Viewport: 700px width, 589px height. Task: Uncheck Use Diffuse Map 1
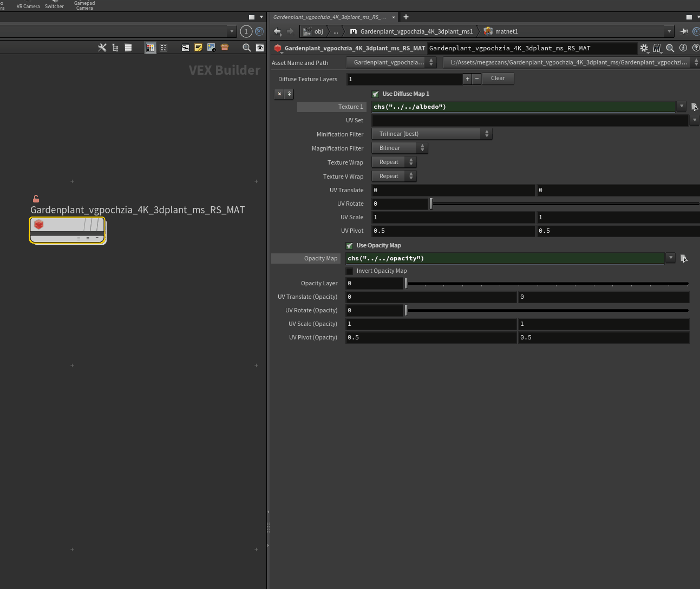point(375,94)
